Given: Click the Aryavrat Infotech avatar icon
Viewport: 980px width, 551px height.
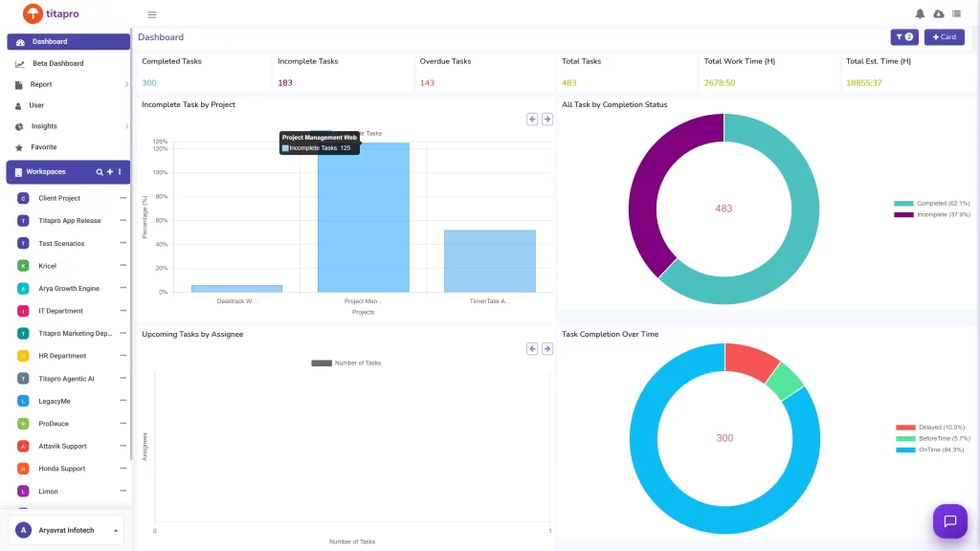Looking at the screenshot, I should (x=23, y=530).
